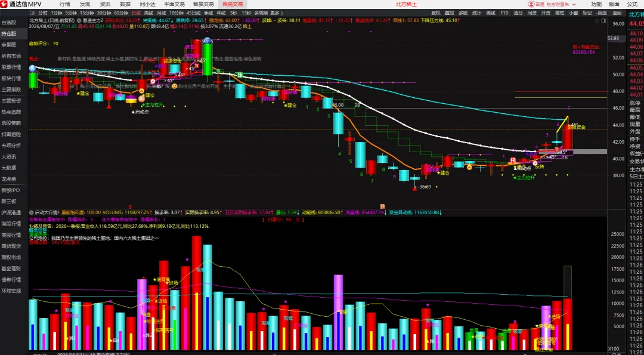Click the 复权 toolbar button
The height and width of the screenshot is (355, 644).
436,13
